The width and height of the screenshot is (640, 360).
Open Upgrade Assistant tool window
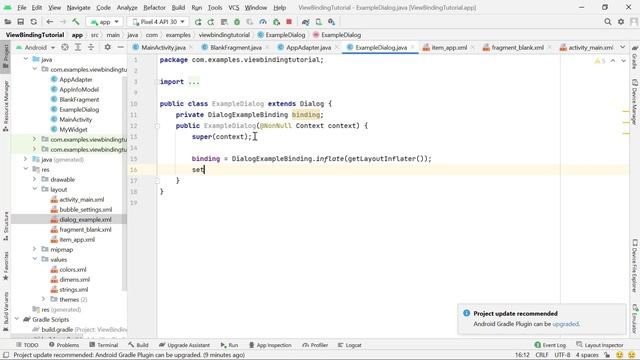click(184, 345)
